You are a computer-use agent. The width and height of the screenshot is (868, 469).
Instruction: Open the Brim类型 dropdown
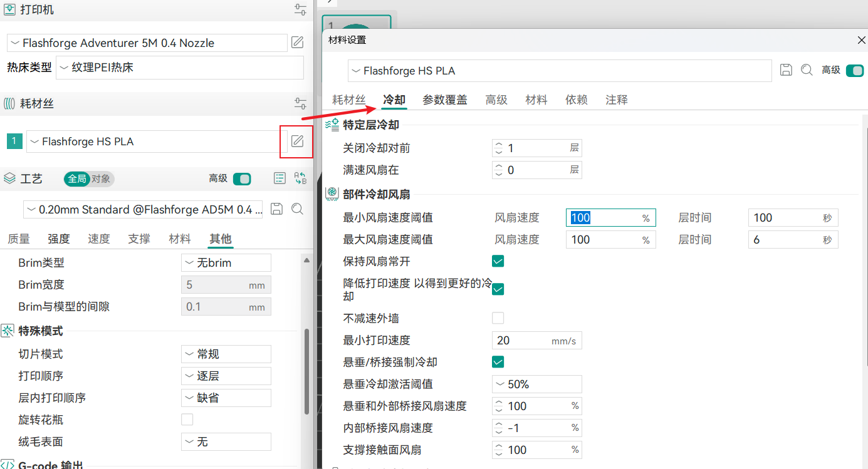226,263
